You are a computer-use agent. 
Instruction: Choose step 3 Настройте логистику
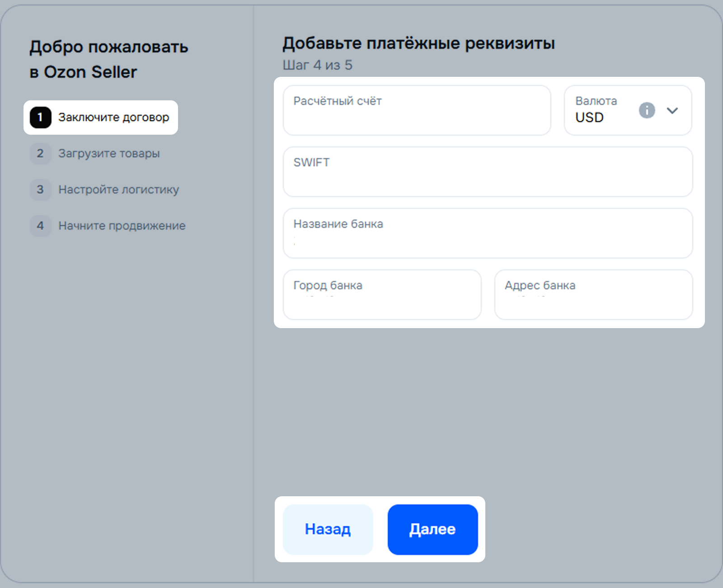pos(104,190)
